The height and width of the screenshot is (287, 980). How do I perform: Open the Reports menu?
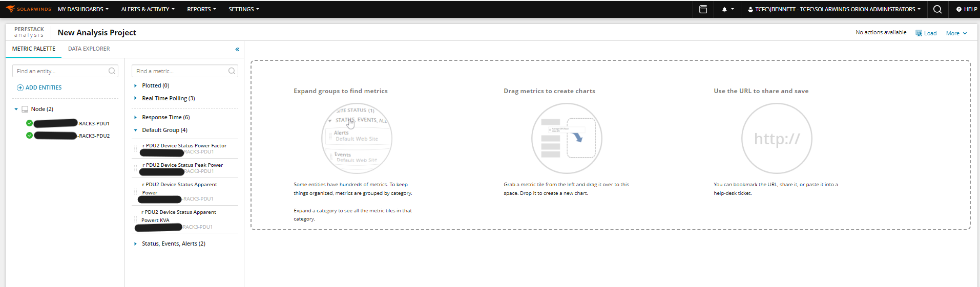[201, 9]
